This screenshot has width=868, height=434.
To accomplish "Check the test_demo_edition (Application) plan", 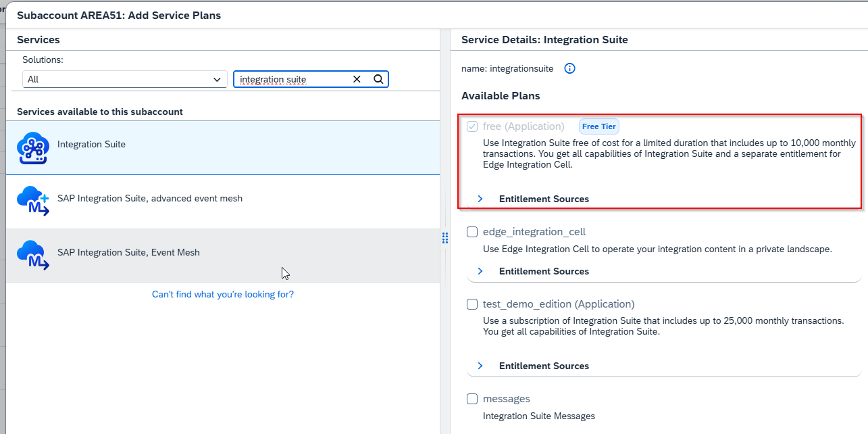I will (x=471, y=304).
